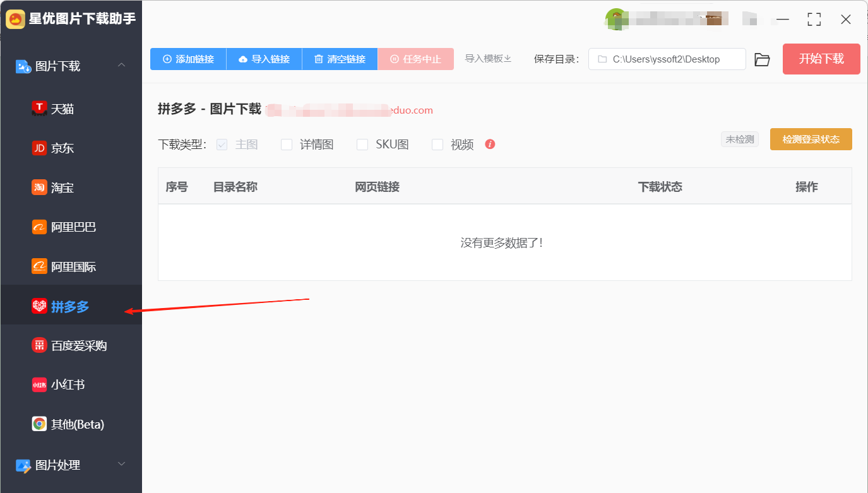This screenshot has height=493, width=868.
Task: Click the 序号 column header
Action: pos(177,187)
